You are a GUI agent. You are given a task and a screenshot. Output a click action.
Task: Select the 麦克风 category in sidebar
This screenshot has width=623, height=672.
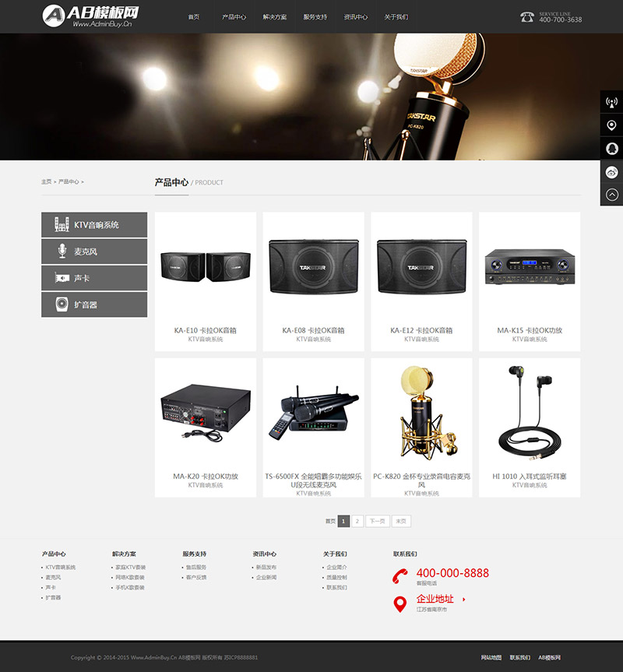point(94,252)
